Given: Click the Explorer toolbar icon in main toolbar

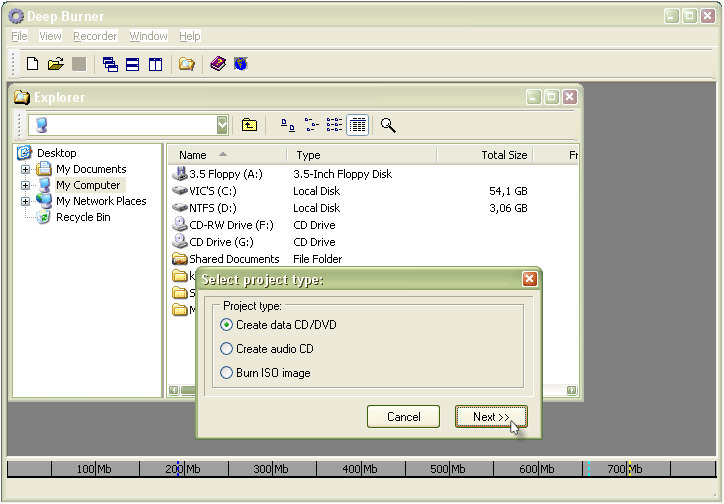Looking at the screenshot, I should pos(187,64).
